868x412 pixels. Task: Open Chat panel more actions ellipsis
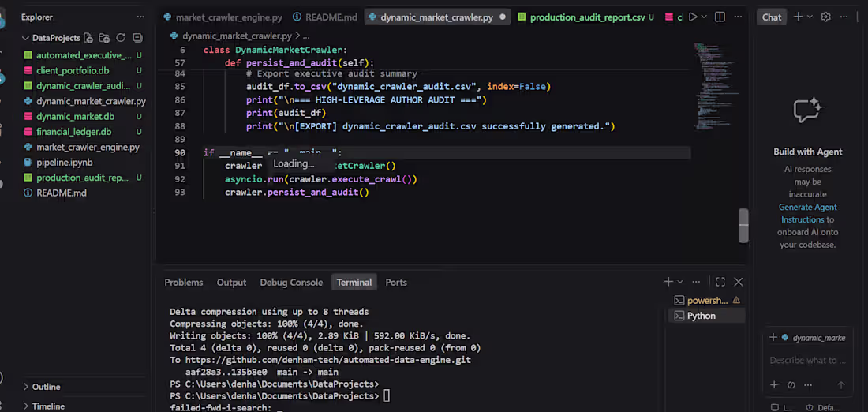click(844, 17)
